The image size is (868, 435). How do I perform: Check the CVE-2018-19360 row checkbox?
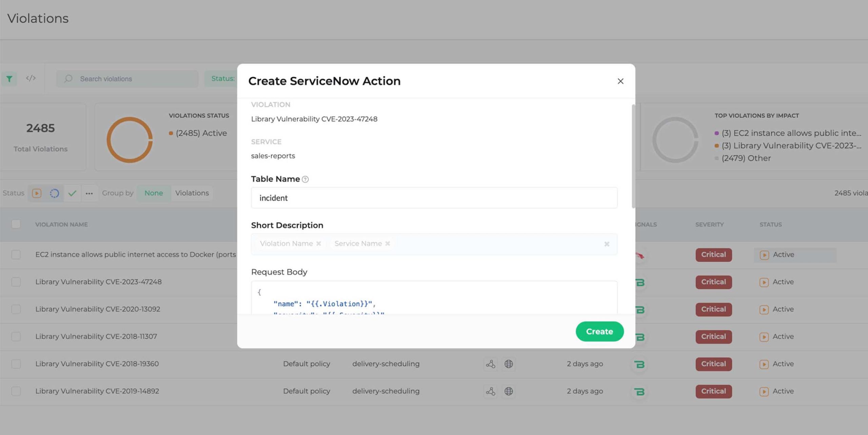16,364
